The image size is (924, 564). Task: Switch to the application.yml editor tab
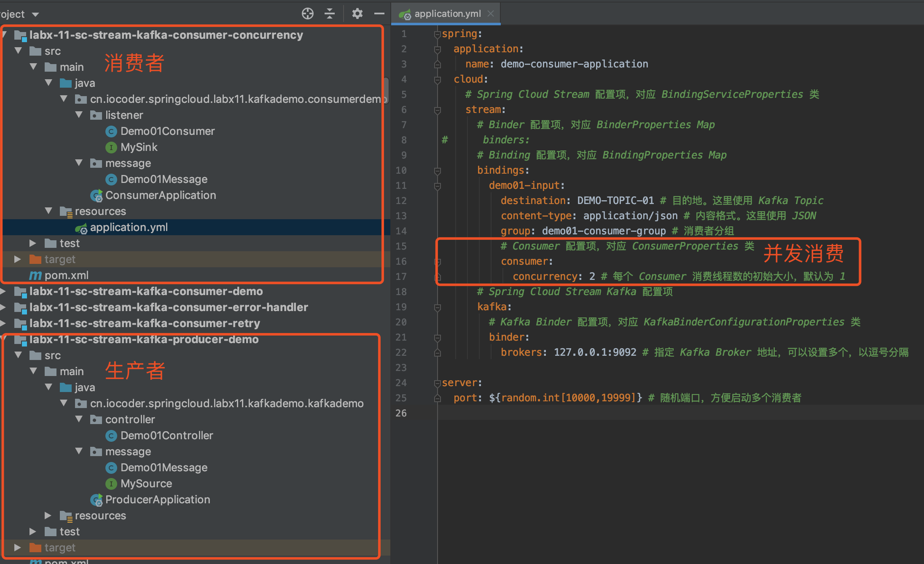(x=447, y=13)
